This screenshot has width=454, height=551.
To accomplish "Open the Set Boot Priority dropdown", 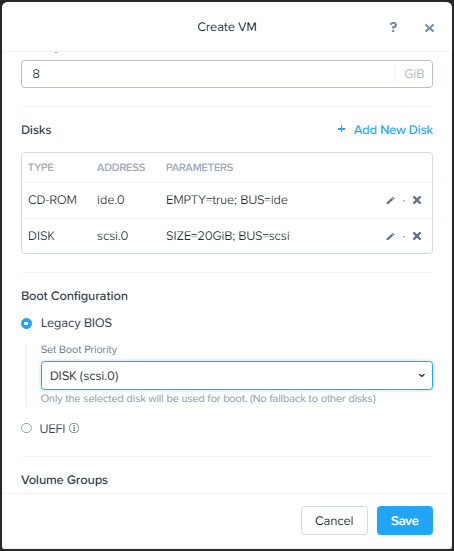I will tap(236, 376).
